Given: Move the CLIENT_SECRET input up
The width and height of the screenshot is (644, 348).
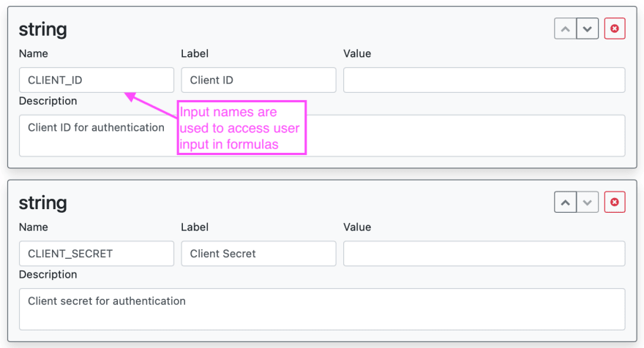Looking at the screenshot, I should [x=565, y=203].
